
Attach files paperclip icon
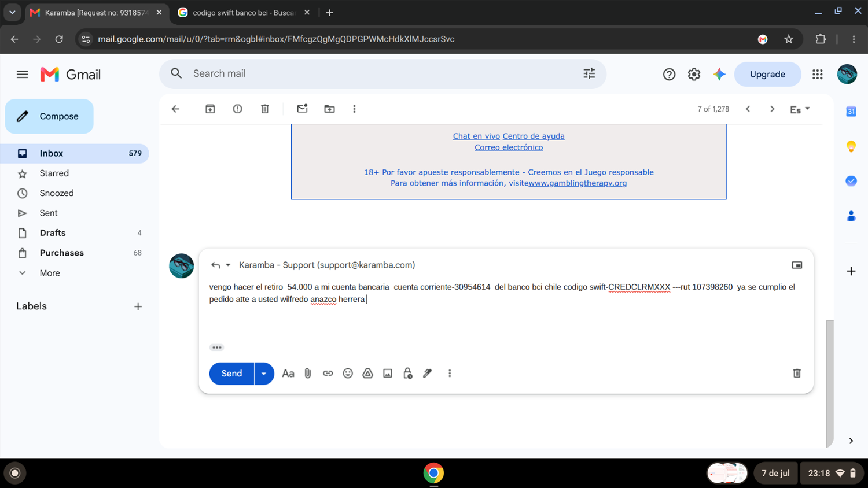308,374
